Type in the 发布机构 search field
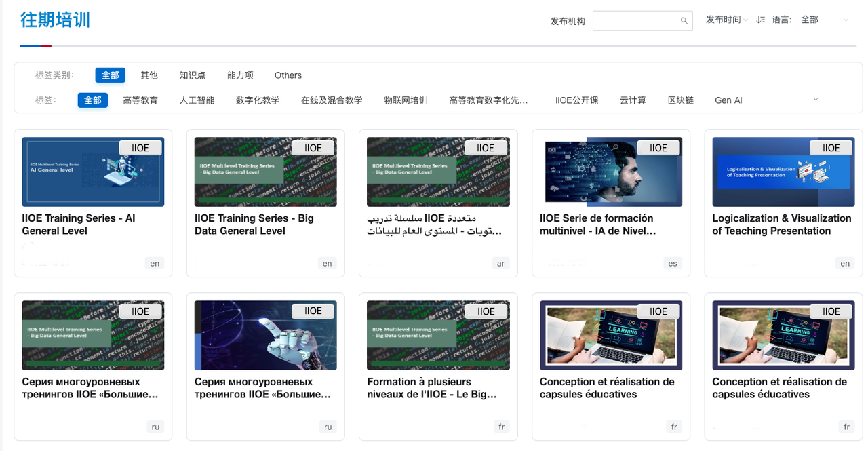This screenshot has width=868, height=451. 636,21
